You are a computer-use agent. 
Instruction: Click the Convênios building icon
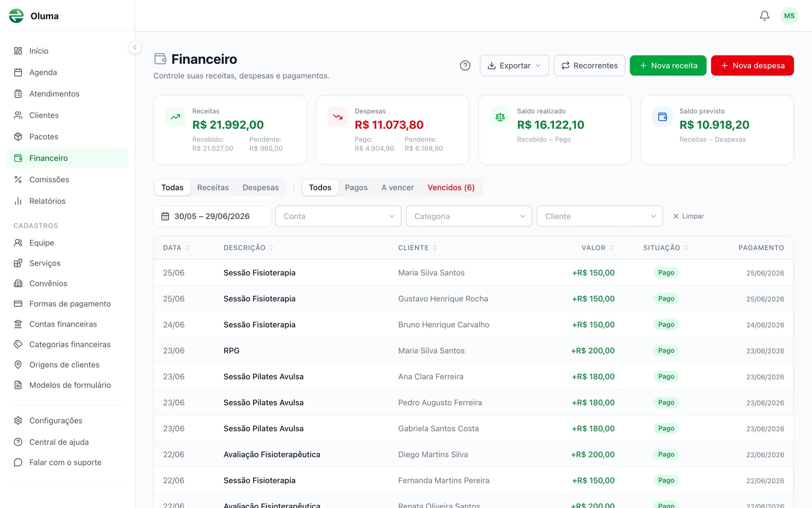coord(18,283)
